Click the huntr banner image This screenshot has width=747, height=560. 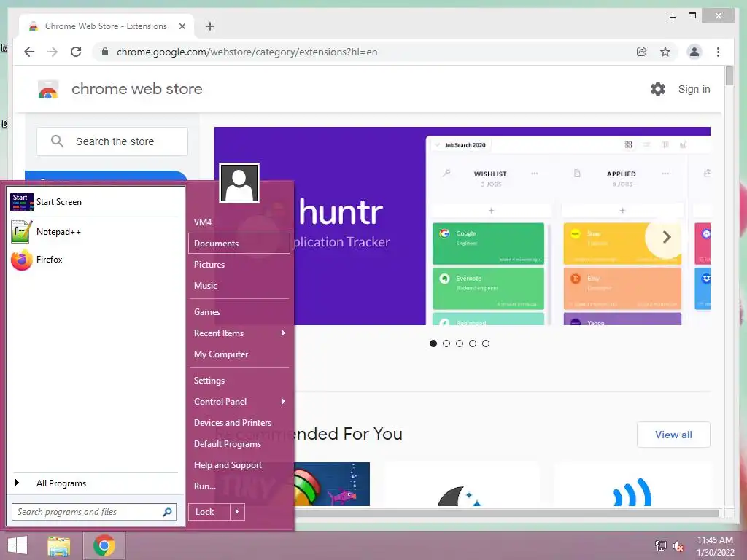(462, 226)
